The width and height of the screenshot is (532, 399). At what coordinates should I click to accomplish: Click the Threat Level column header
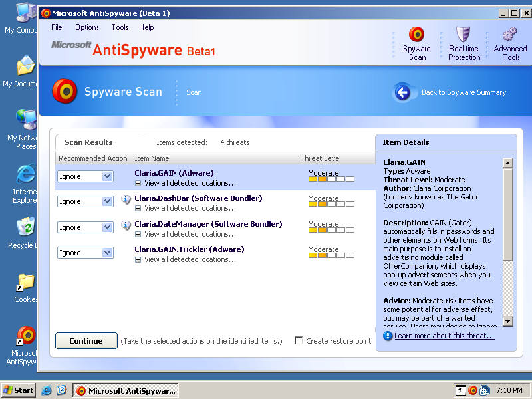pyautogui.click(x=321, y=158)
